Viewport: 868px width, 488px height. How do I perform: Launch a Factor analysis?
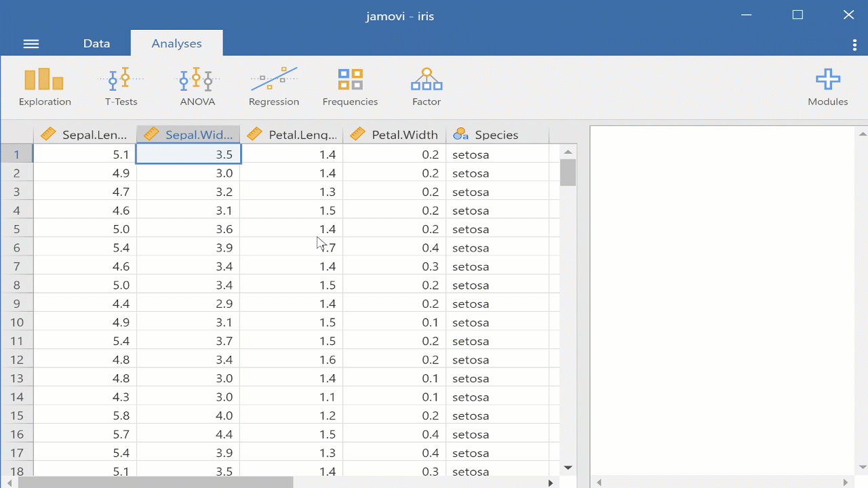click(426, 85)
